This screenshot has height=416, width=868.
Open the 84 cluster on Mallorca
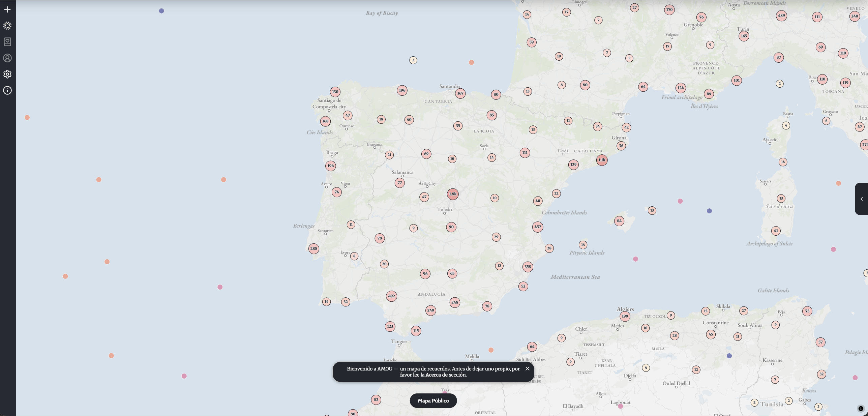619,221
